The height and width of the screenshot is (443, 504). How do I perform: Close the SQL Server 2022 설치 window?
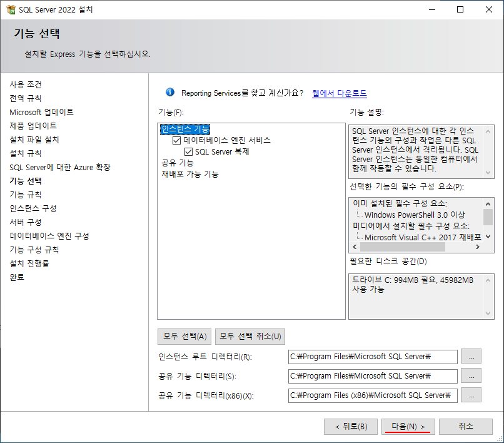pos(489,9)
